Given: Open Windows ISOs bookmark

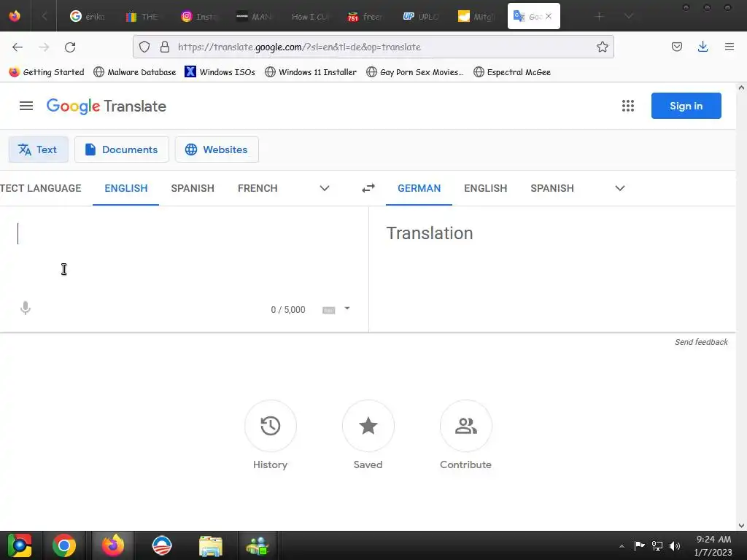Looking at the screenshot, I should click(220, 72).
